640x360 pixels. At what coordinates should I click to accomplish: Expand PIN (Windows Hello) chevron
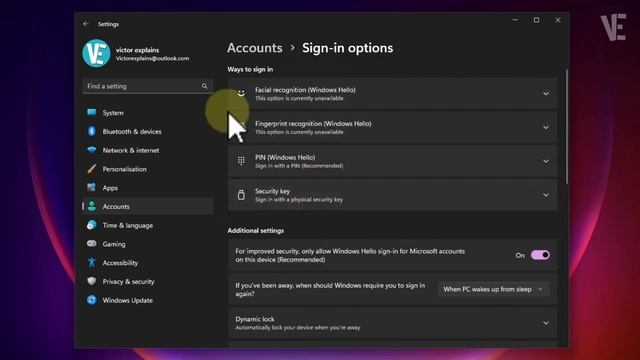pos(546,161)
